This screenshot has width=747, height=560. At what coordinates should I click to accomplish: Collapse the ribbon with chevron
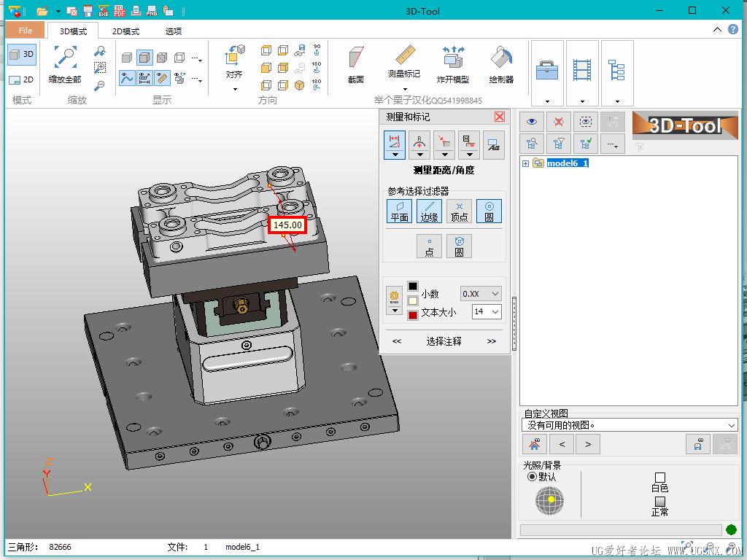point(718,29)
